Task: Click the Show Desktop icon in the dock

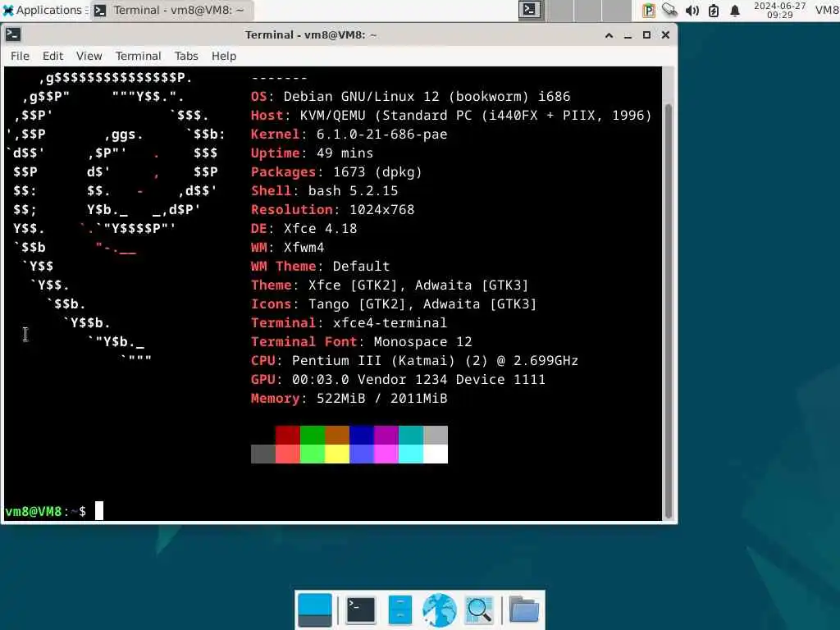Action: pyautogui.click(x=314, y=609)
